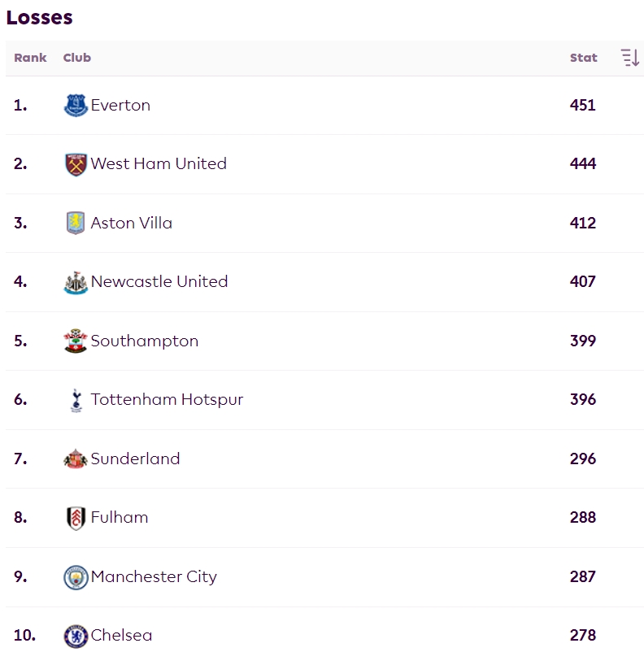Click the Newcastle United crest
This screenshot has height=665, width=644.
[x=76, y=282]
